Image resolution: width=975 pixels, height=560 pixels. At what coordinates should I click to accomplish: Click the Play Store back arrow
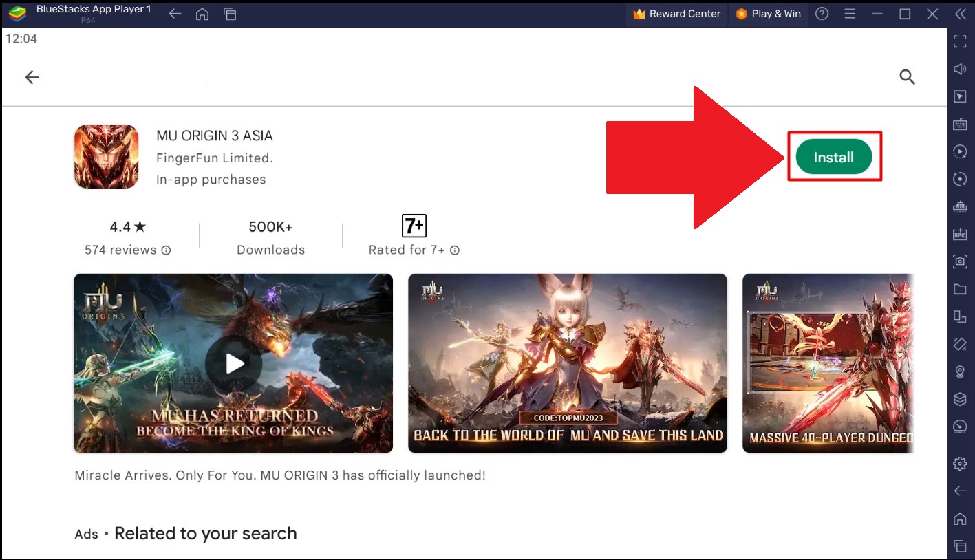pyautogui.click(x=32, y=77)
